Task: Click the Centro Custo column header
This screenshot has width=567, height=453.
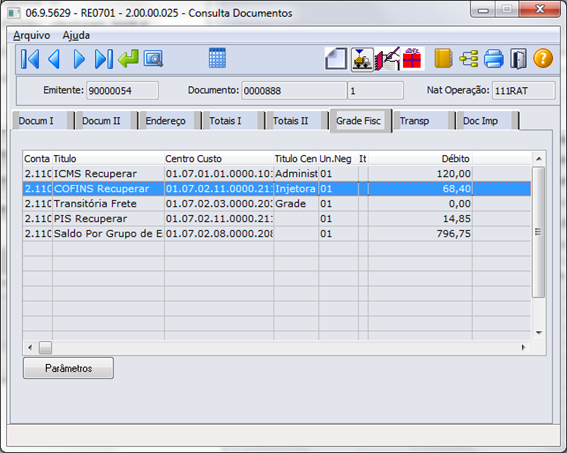Action: pos(219,159)
